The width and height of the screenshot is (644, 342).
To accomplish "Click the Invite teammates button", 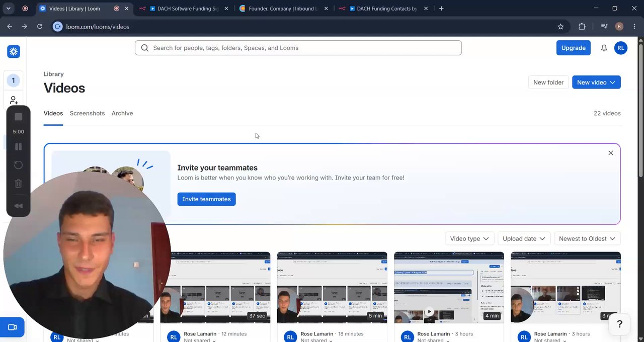I will pos(206,199).
